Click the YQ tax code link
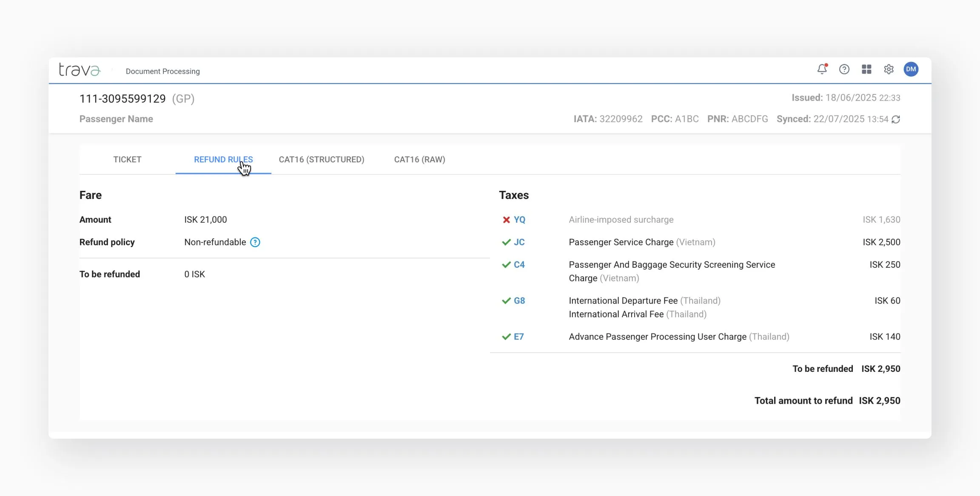This screenshot has height=496, width=980. [x=519, y=220]
